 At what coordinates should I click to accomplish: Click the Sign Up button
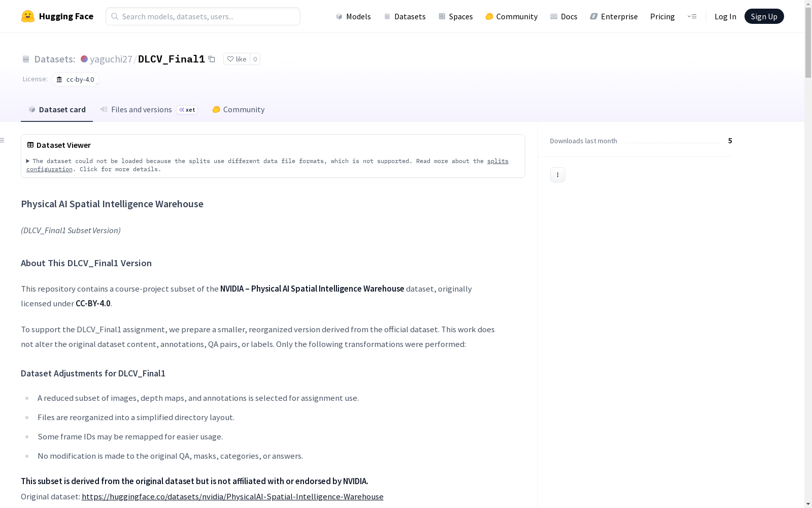click(x=764, y=16)
